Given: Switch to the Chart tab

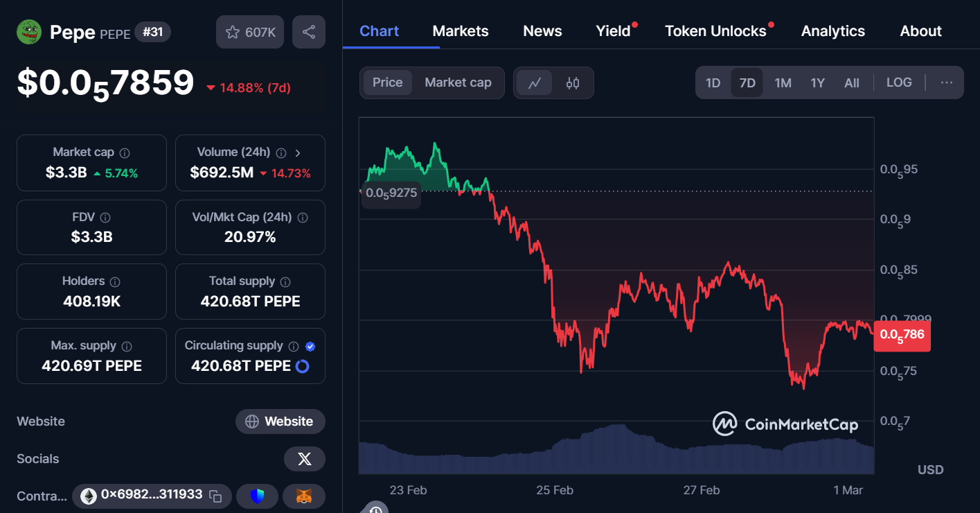Looking at the screenshot, I should tap(380, 31).
